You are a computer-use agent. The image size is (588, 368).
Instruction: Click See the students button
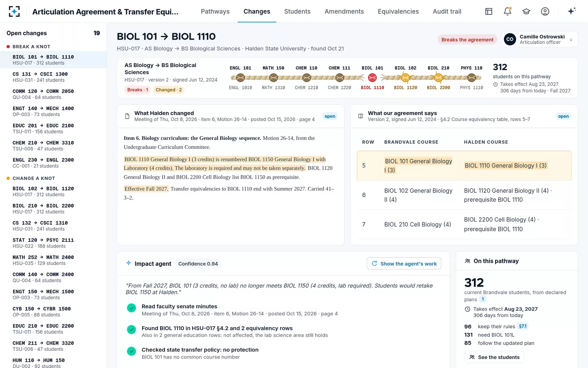click(494, 357)
